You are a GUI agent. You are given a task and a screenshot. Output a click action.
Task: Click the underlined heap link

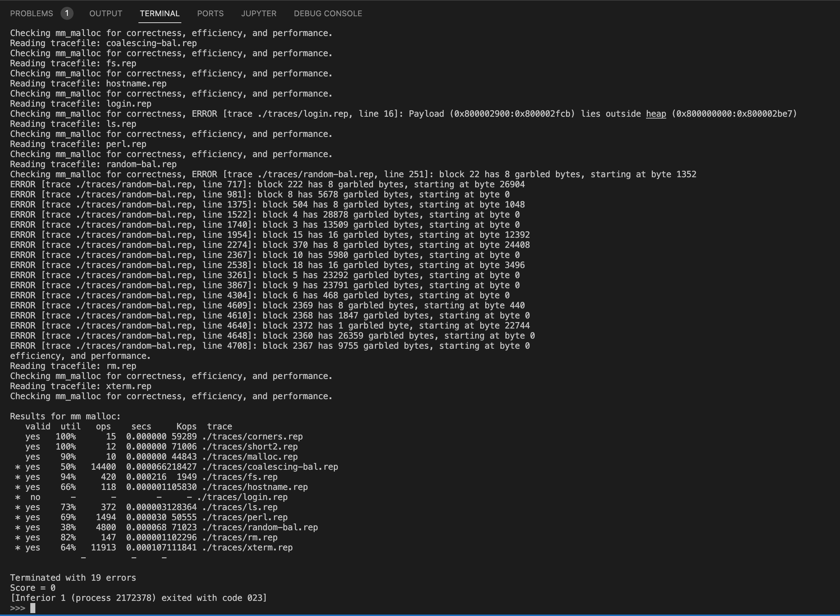(656, 114)
